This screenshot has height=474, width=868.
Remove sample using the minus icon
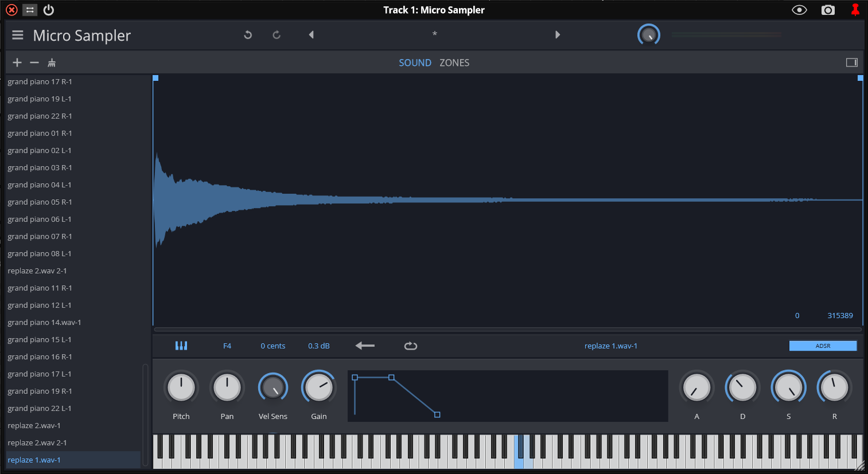tap(34, 62)
